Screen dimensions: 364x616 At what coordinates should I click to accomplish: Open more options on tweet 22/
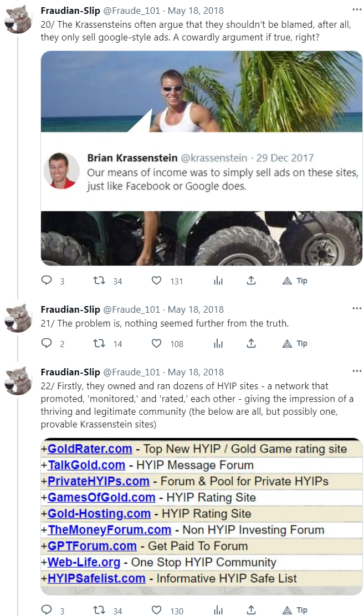click(357, 371)
